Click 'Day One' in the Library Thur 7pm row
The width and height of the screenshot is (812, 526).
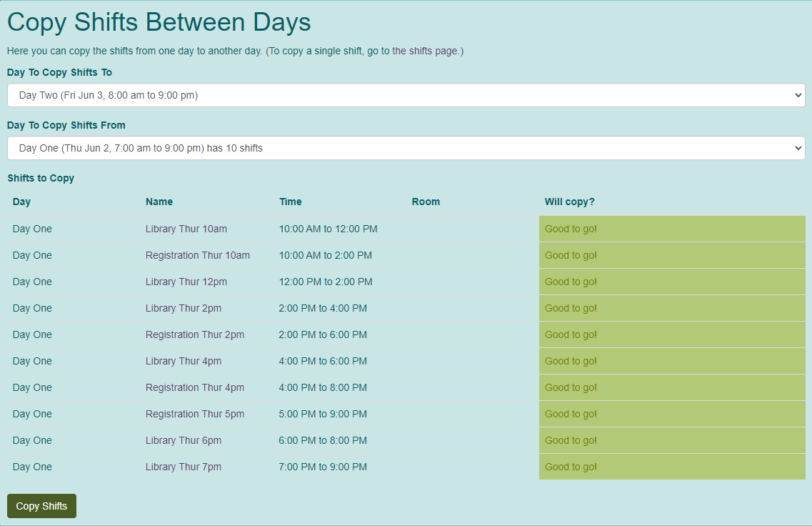tap(32, 467)
